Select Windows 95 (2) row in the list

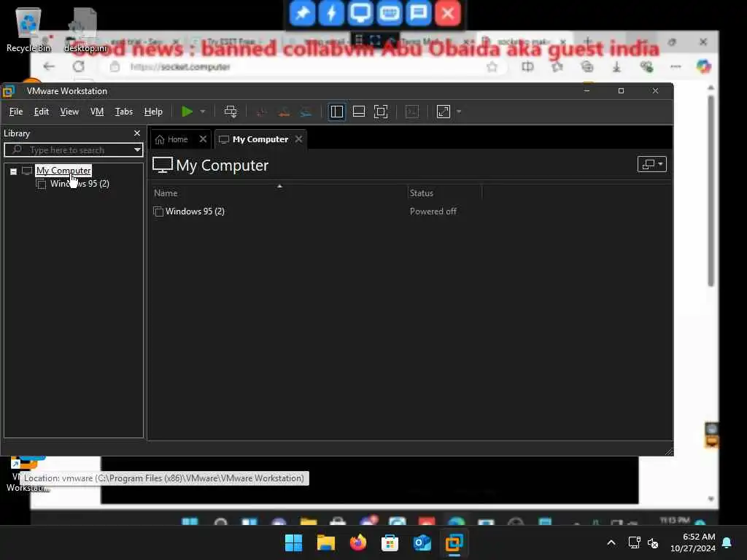195,211
